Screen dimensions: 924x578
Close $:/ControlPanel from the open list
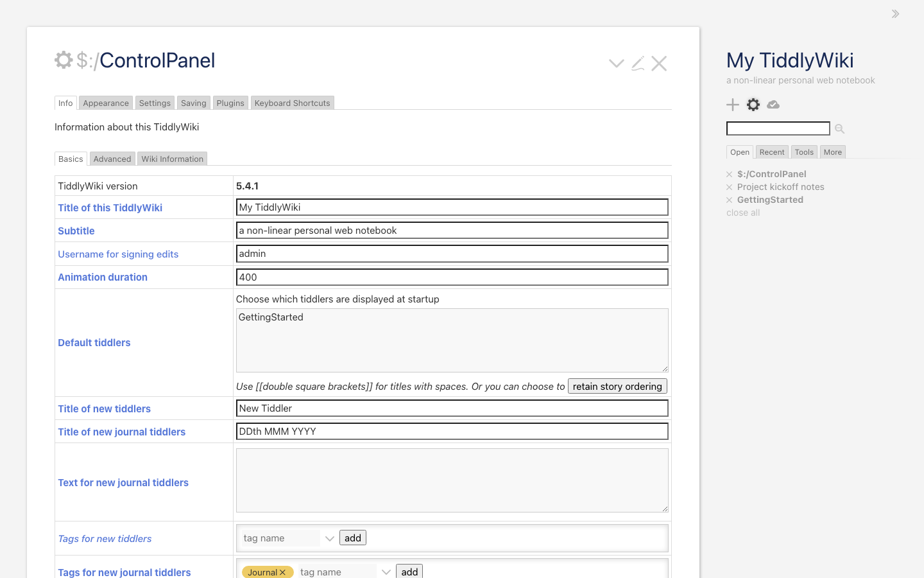pos(730,174)
